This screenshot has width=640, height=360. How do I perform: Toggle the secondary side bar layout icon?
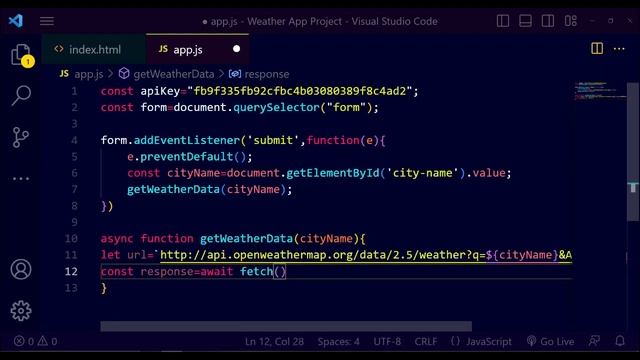[548, 21]
